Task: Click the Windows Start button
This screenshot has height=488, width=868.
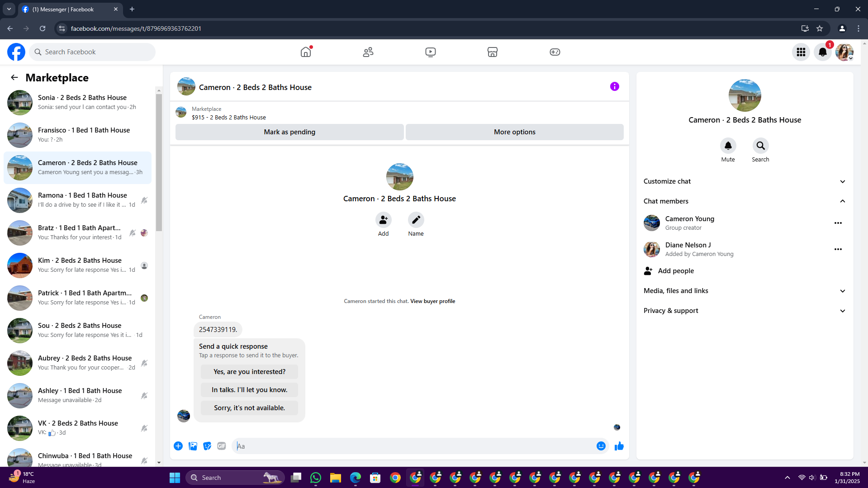Action: point(175,478)
